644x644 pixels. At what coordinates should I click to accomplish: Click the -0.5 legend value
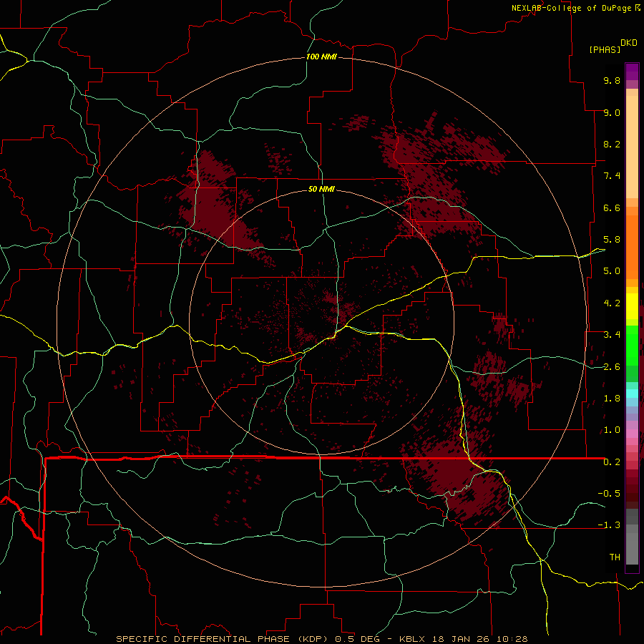(x=609, y=494)
